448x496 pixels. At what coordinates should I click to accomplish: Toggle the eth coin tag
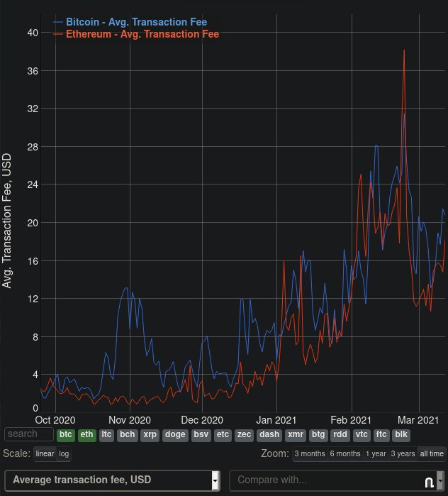87,435
